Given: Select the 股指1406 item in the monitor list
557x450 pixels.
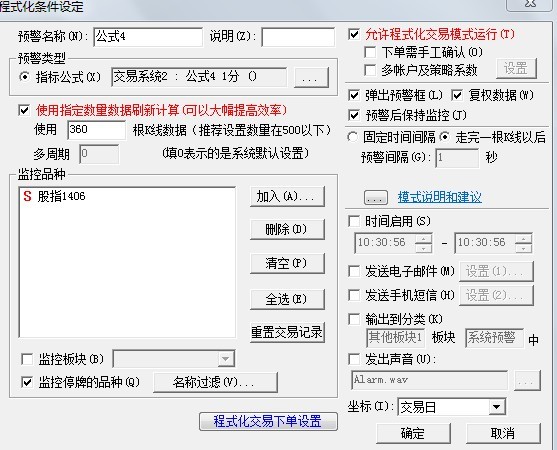Looking at the screenshot, I should [x=54, y=196].
